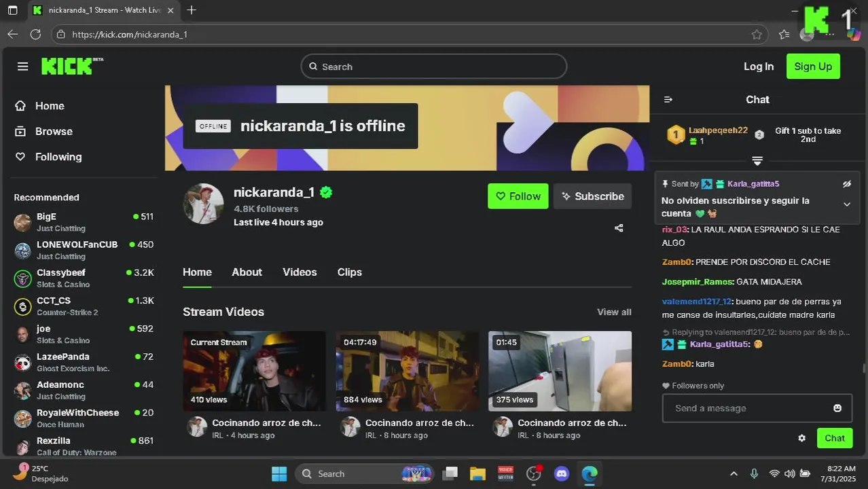The image size is (868, 489).
Task: Click LazeePanda channel avatar
Action: 23,363
